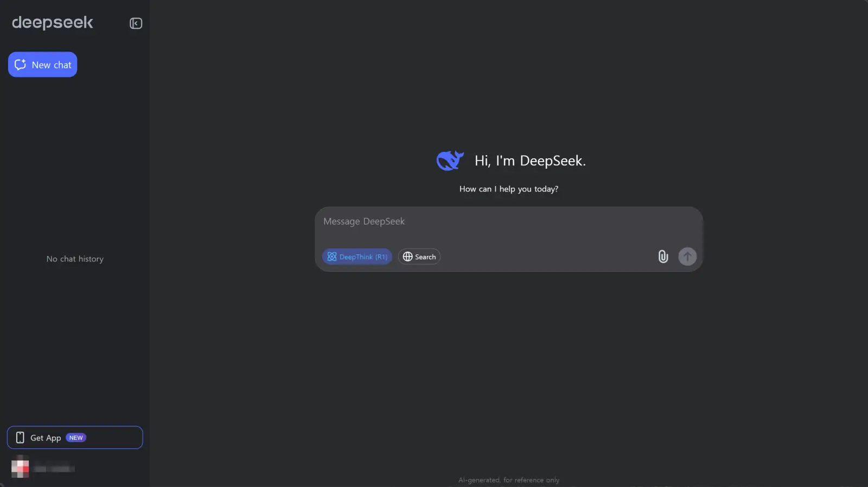
Task: Open the user profile at sidebar bottom
Action: [x=43, y=468]
